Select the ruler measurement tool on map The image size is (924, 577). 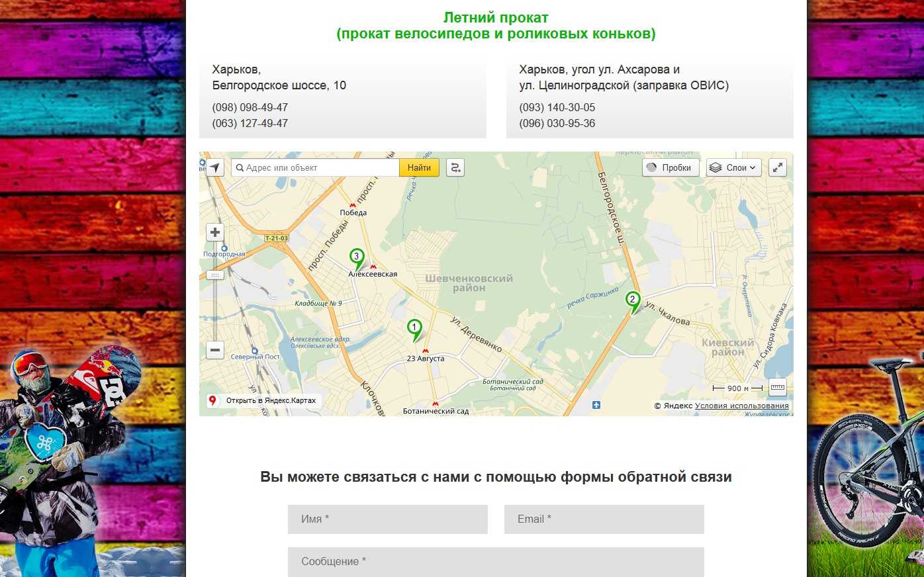click(778, 388)
